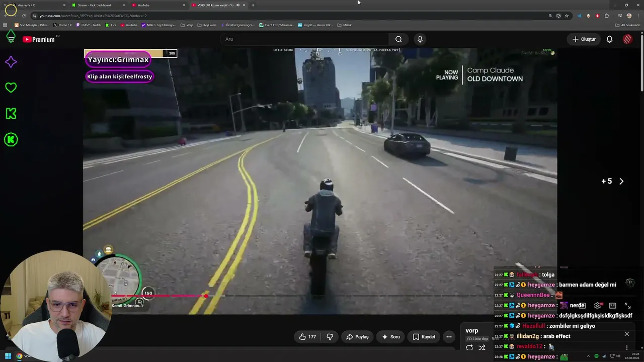Image resolution: width=644 pixels, height=362 pixels.
Task: Open Windows Start menu
Action: point(8,356)
